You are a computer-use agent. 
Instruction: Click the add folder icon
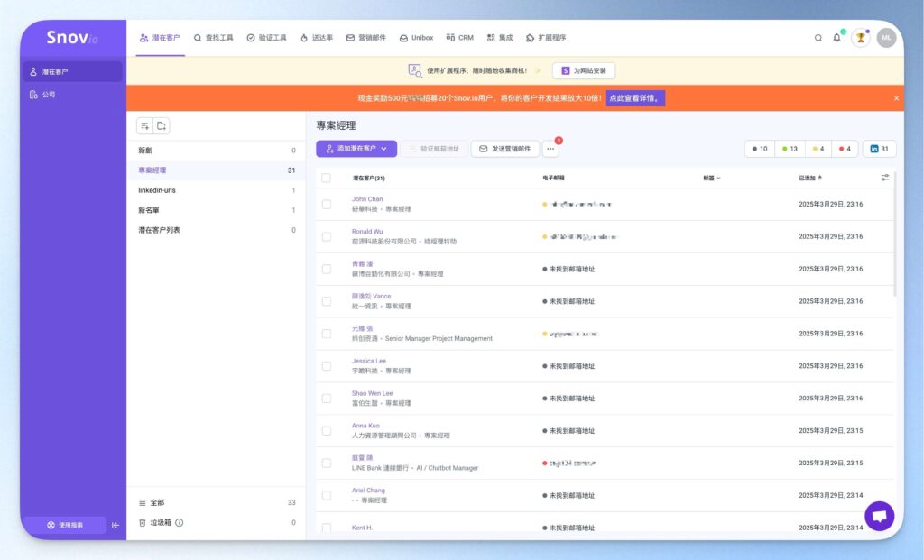[162, 126]
